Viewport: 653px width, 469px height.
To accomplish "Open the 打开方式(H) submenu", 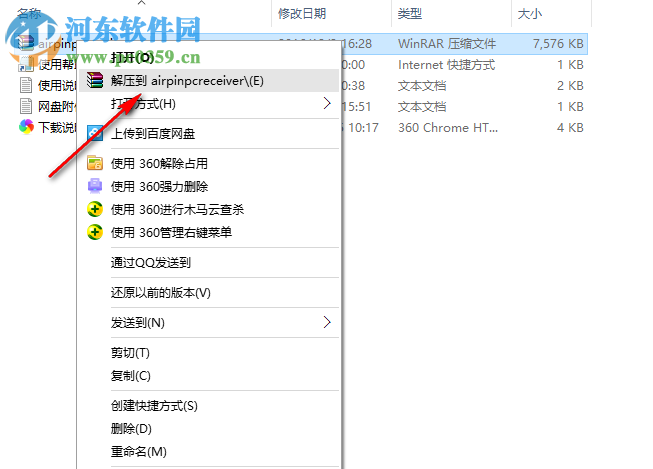I will (x=209, y=103).
